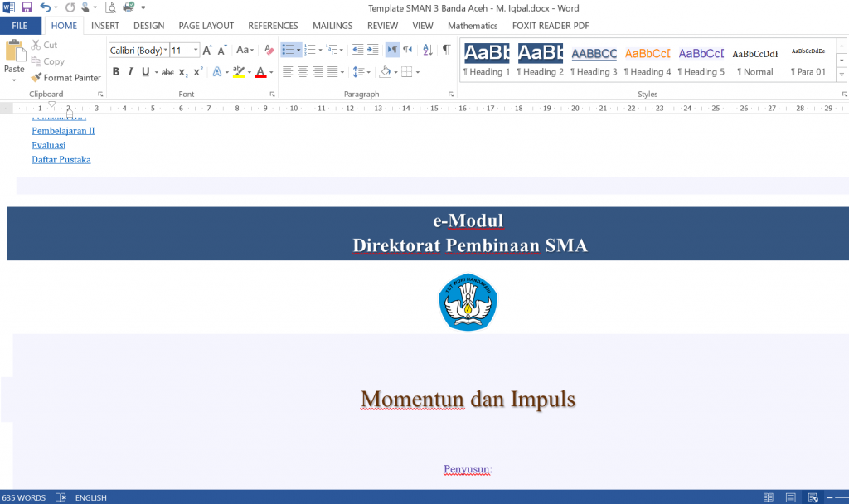The image size is (849, 504).
Task: Click the ENGLISH language indicator
Action: (x=91, y=497)
